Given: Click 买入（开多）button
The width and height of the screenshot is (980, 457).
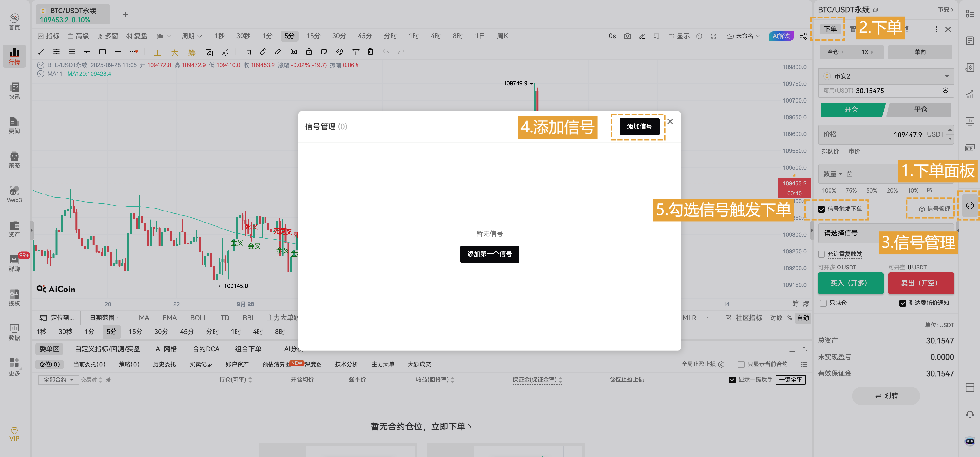Looking at the screenshot, I should pyautogui.click(x=851, y=283).
